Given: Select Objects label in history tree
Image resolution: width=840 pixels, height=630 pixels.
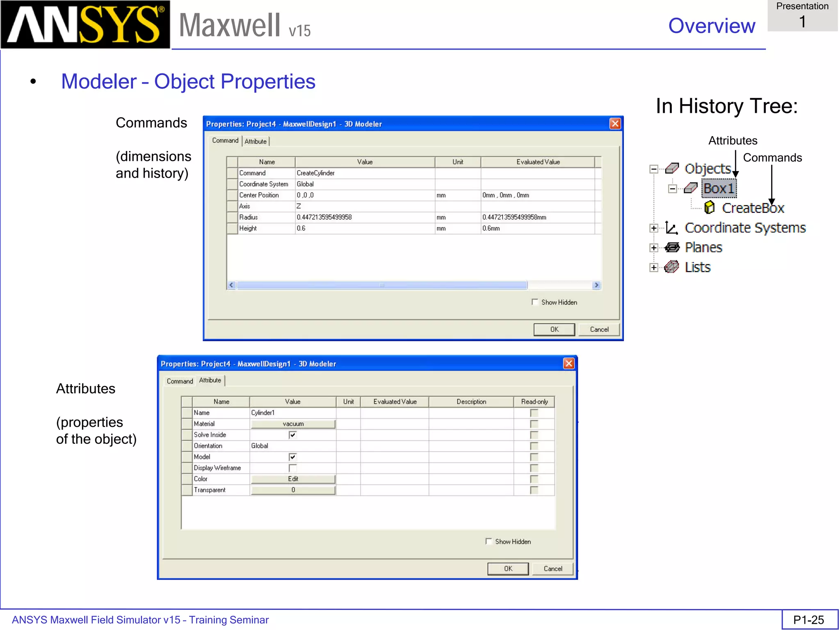Looking at the screenshot, I should 708,169.
